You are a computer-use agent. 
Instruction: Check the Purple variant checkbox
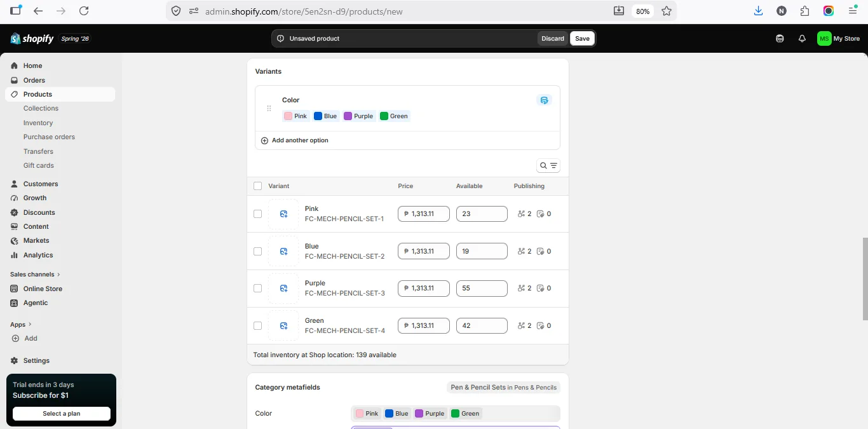[x=257, y=289]
